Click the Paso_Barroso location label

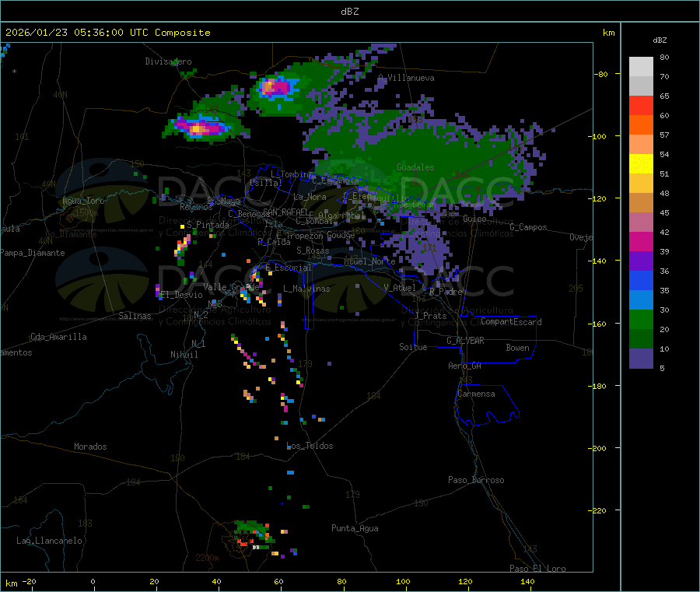point(476,480)
